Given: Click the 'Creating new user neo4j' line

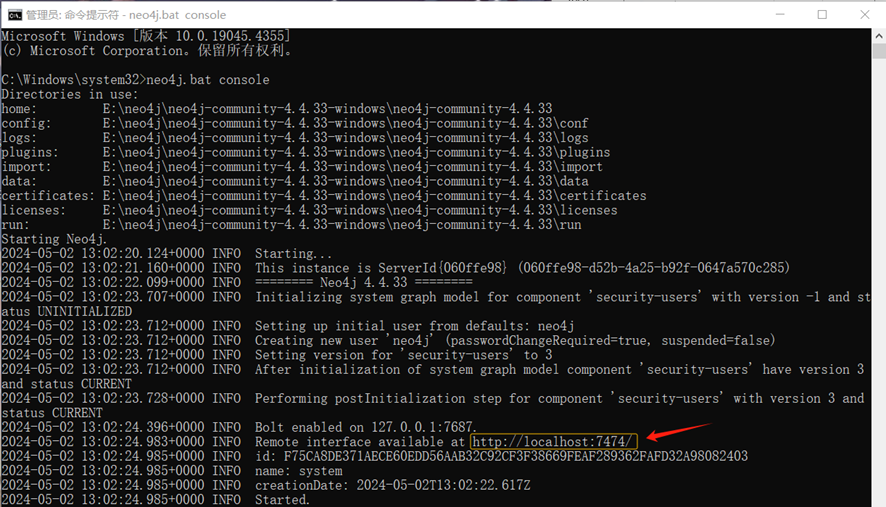Looking at the screenshot, I should (388, 341).
